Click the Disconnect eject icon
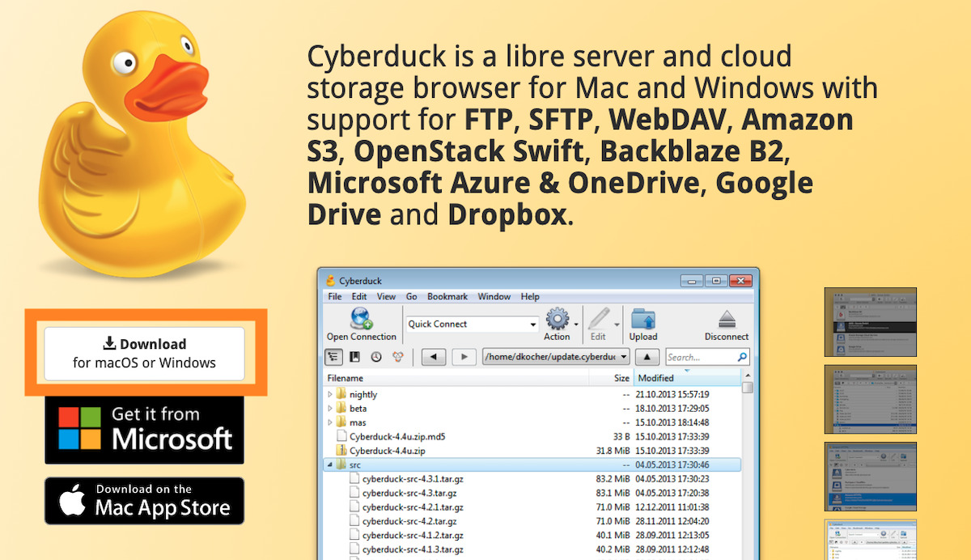Screen dimensions: 971x560 click(x=726, y=317)
